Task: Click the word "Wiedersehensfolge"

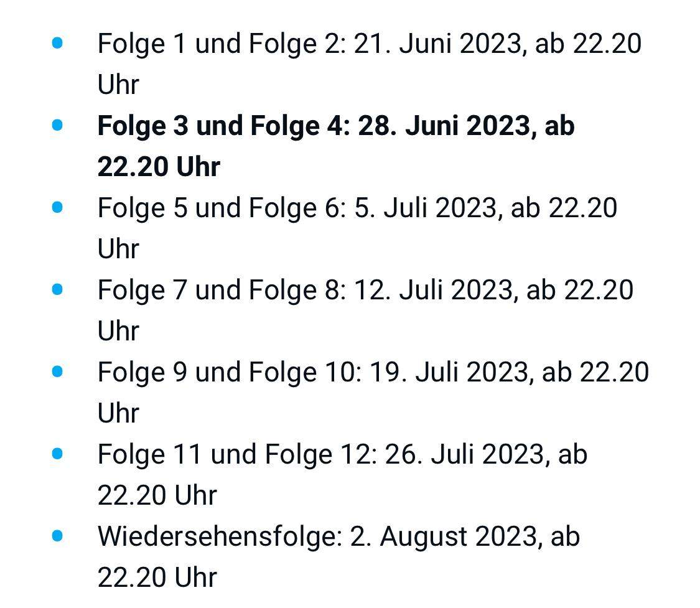Action: pos(217,536)
